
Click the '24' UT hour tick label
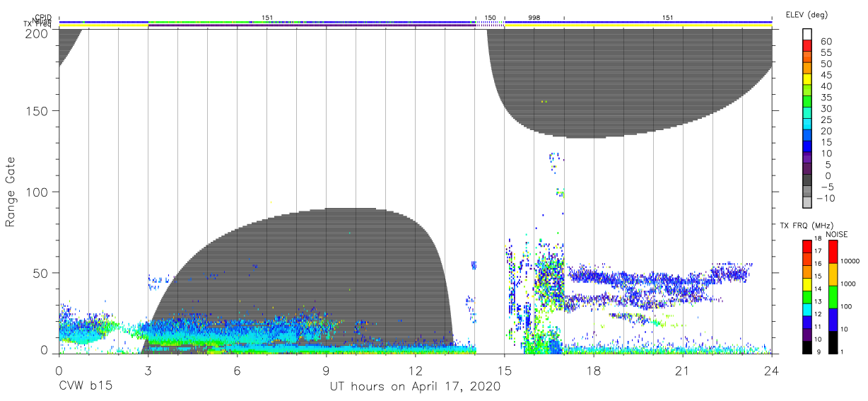771,371
